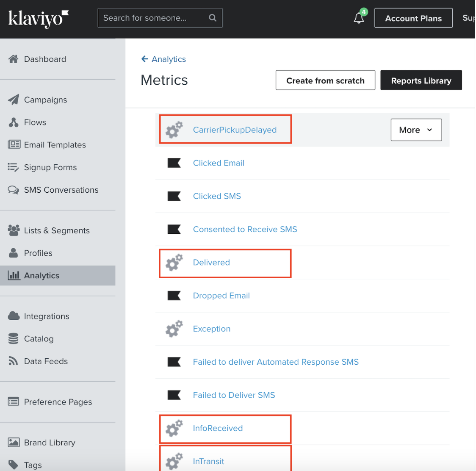
Task: Open the Reports Library
Action: coord(421,80)
